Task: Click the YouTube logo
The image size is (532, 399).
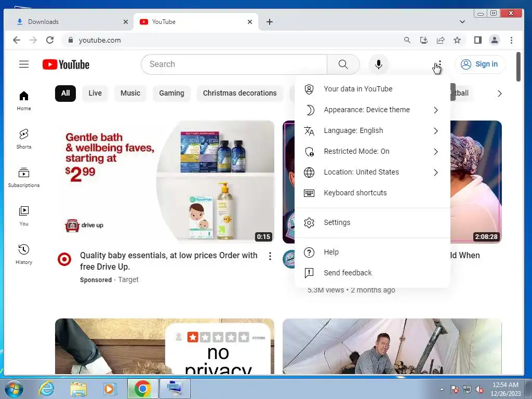Action: coord(66,64)
